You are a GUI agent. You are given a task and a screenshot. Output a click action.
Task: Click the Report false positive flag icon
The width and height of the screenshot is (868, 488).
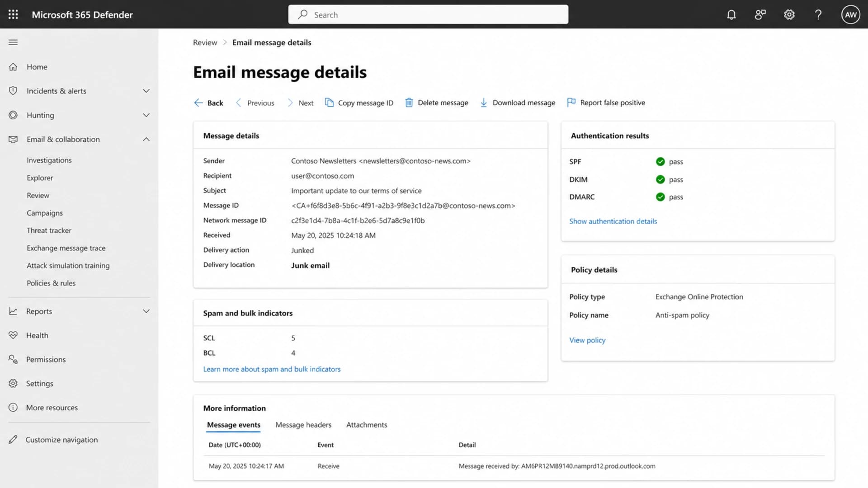coord(571,103)
